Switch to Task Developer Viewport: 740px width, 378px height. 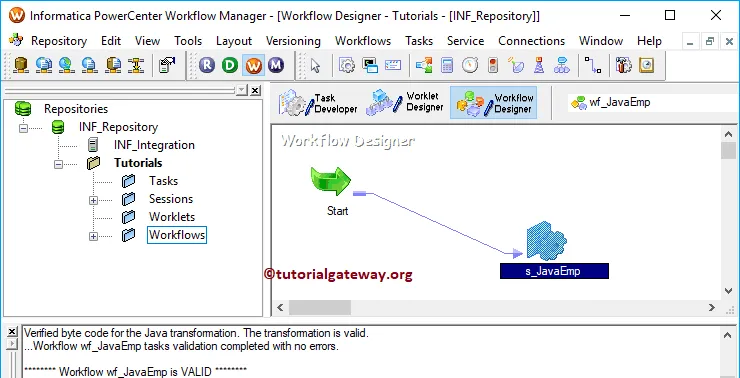click(319, 103)
